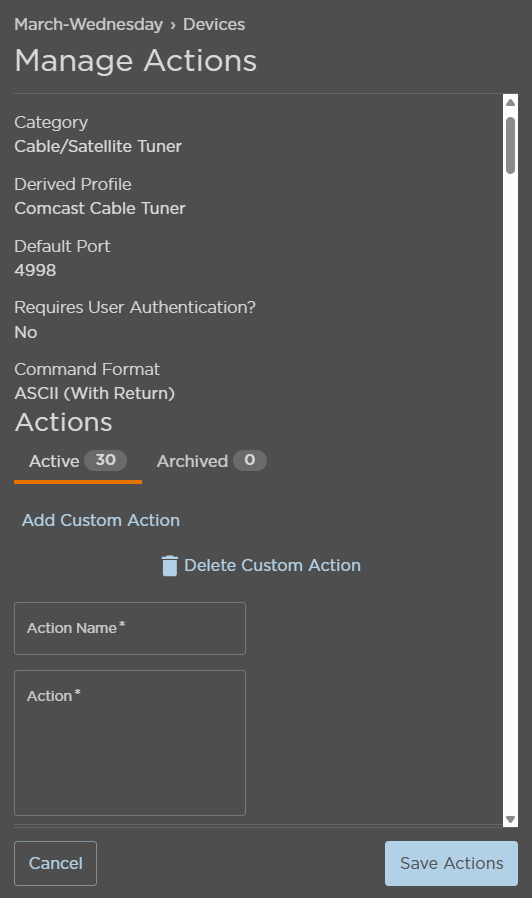Click the Archived tab count badge 0
This screenshot has height=898, width=532.
[x=250, y=460]
